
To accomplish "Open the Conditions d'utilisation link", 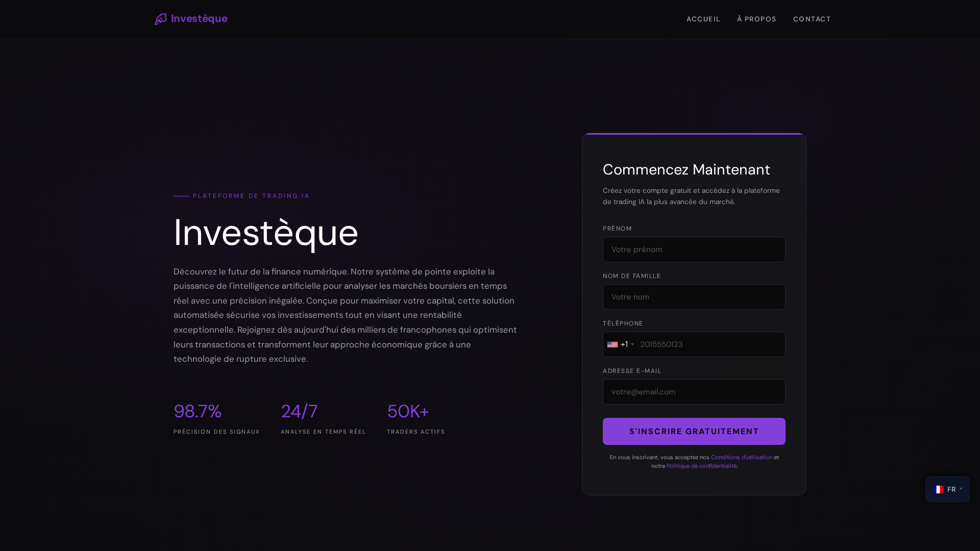I will point(741,457).
